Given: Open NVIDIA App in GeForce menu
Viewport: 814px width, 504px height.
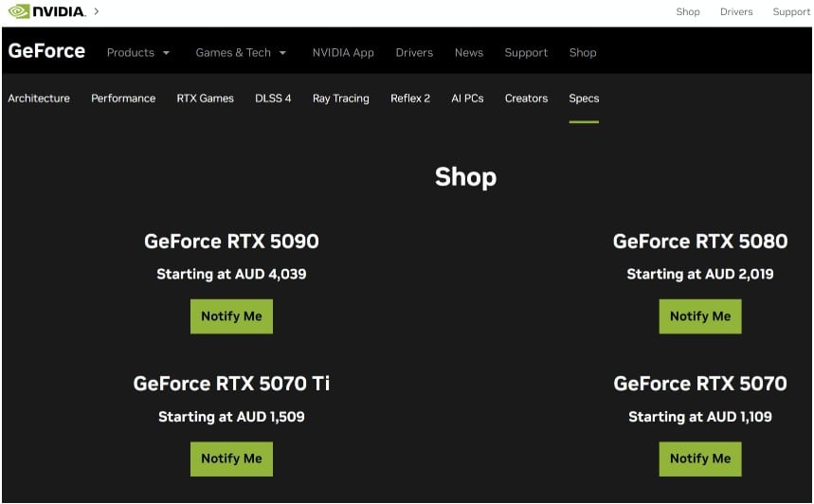Looking at the screenshot, I should point(343,53).
